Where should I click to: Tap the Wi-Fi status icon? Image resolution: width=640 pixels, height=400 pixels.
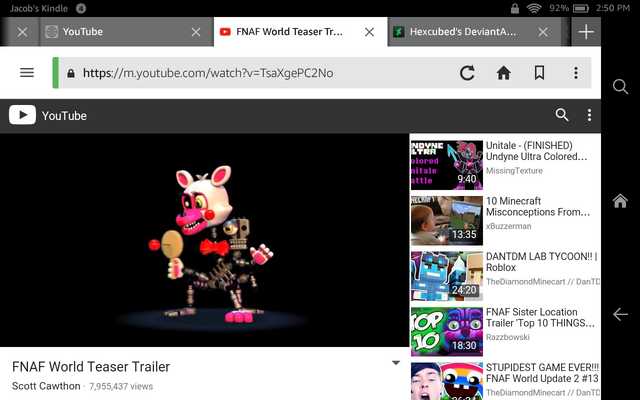(x=534, y=8)
